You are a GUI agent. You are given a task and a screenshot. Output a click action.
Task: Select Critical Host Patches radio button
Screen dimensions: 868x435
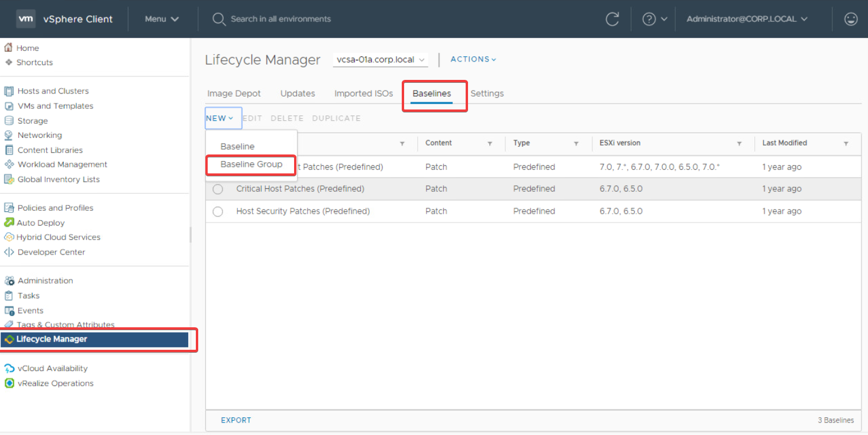218,189
